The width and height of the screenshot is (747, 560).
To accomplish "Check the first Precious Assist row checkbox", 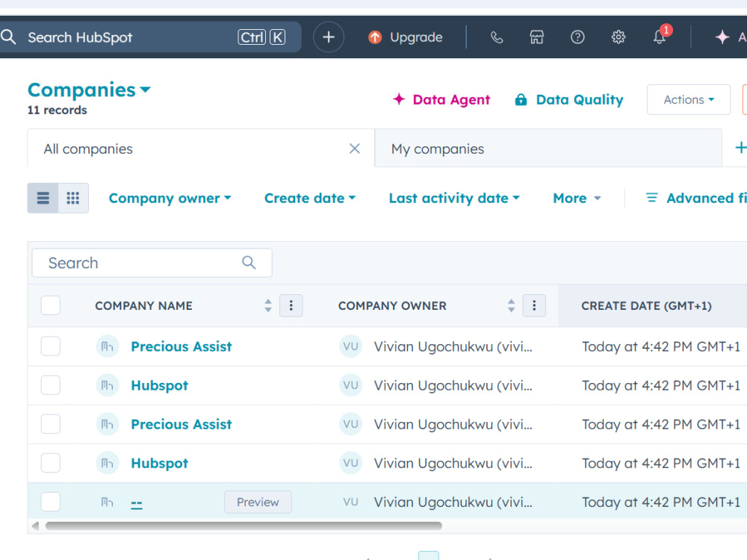I will tap(51, 346).
